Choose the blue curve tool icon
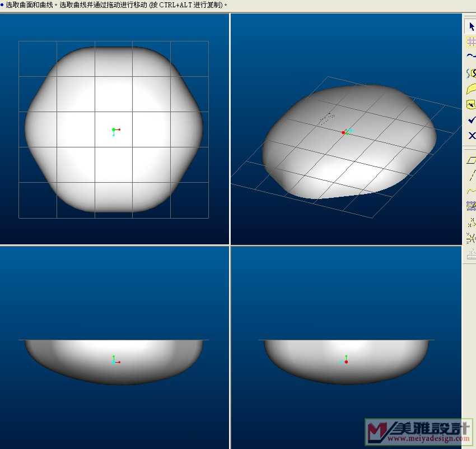The image size is (476, 449). [x=471, y=56]
